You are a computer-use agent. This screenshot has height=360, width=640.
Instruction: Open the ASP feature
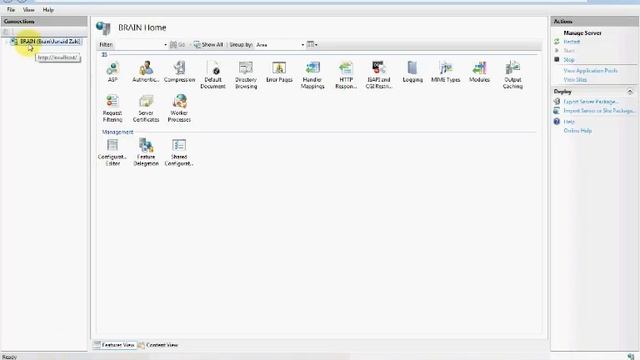tap(113, 72)
